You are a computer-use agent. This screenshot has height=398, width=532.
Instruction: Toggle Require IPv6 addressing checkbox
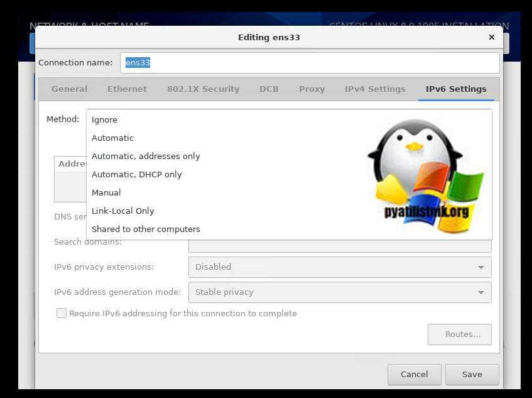(x=62, y=313)
